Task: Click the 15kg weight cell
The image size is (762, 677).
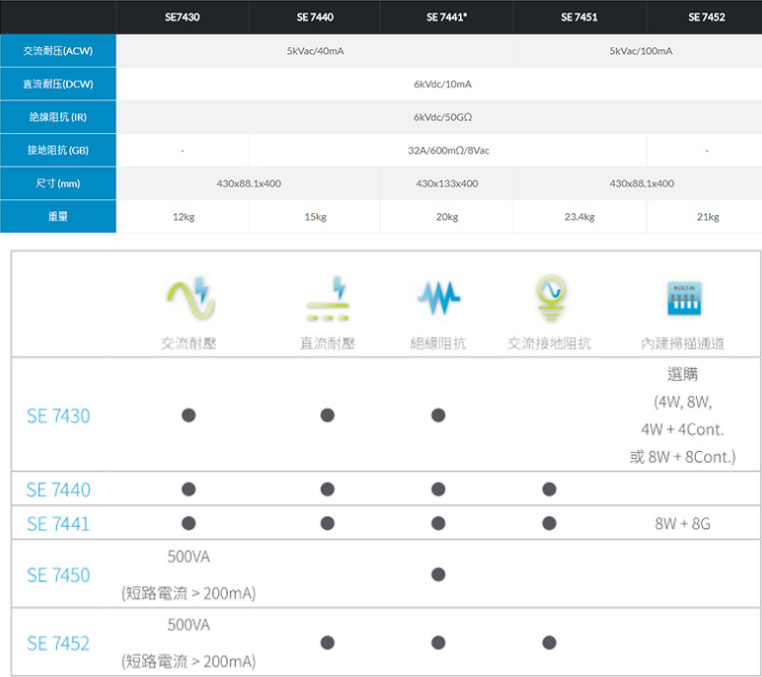Action: [315, 217]
